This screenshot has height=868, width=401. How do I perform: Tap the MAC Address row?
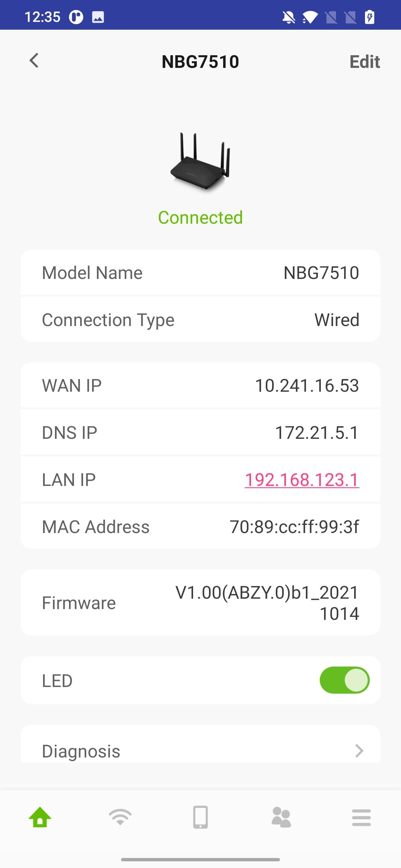coord(200,526)
